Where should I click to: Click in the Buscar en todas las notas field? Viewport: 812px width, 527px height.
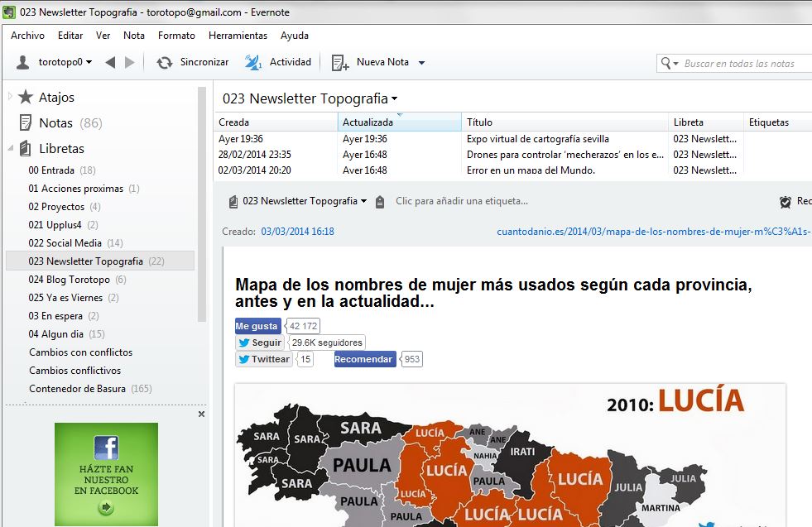point(738,64)
